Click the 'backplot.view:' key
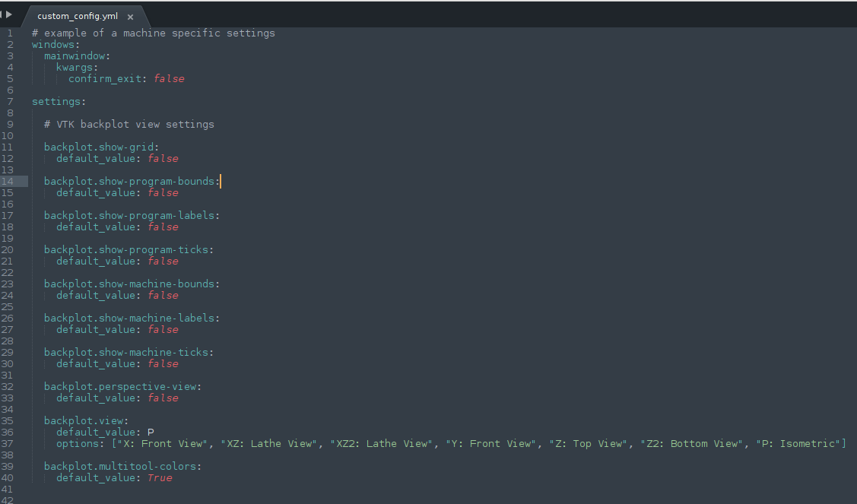The image size is (857, 504). (87, 421)
